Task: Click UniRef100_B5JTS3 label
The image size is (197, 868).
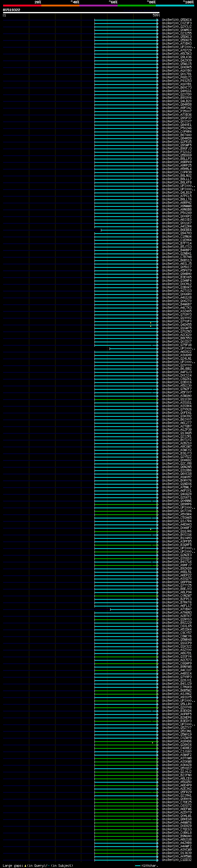Action: (176, 247)
